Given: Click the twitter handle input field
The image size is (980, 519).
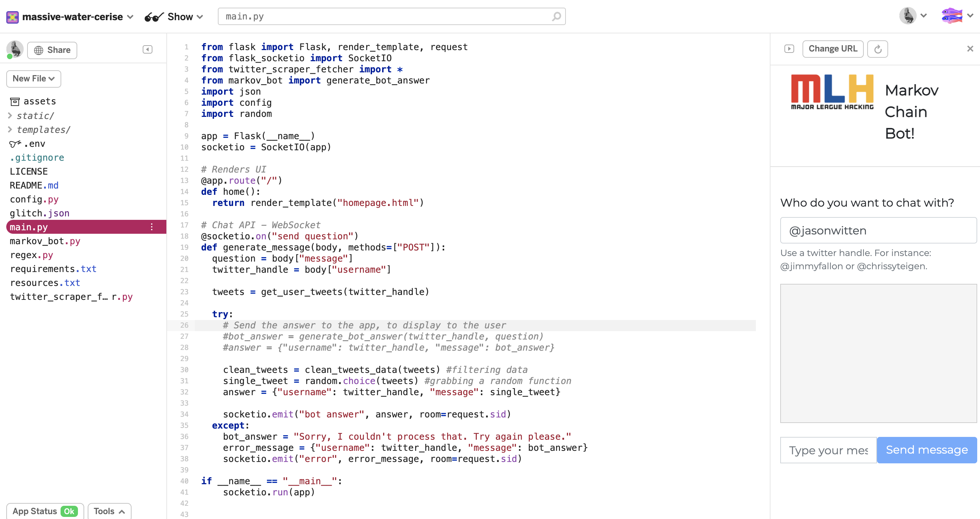Looking at the screenshot, I should tap(878, 230).
